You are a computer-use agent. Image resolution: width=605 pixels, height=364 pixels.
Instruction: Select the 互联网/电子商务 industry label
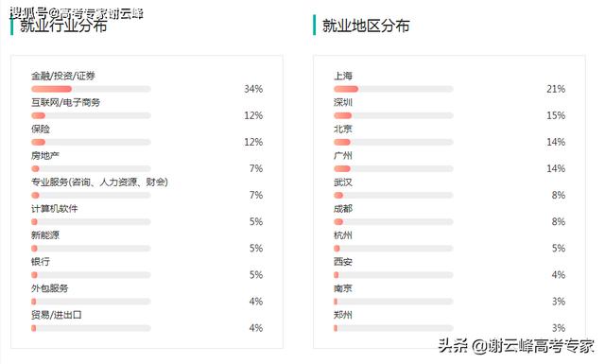pos(65,102)
